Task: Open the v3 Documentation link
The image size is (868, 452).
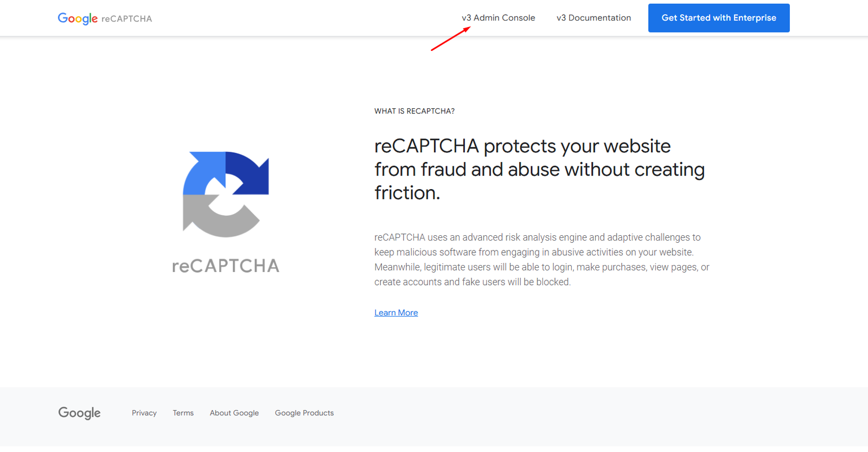Action: 593,18
